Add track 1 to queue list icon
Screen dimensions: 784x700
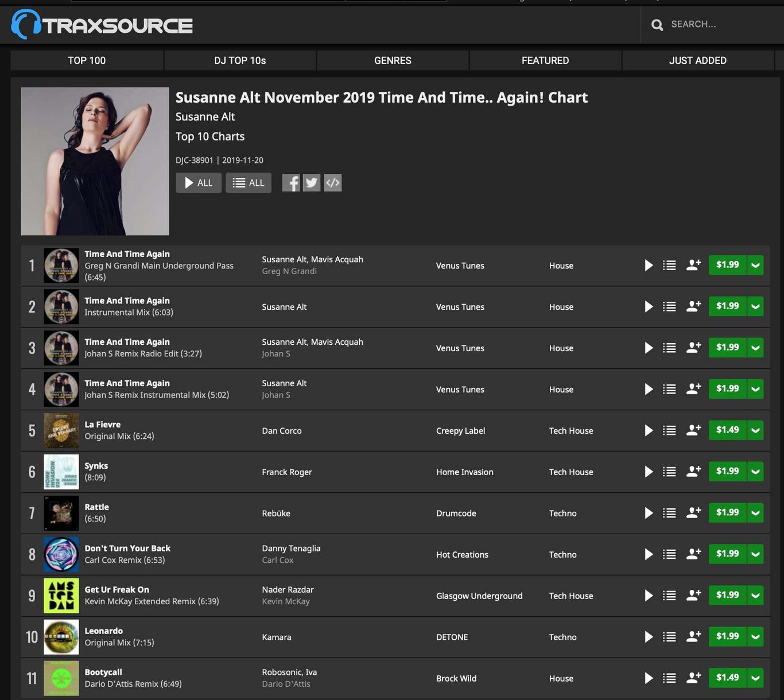tap(669, 265)
